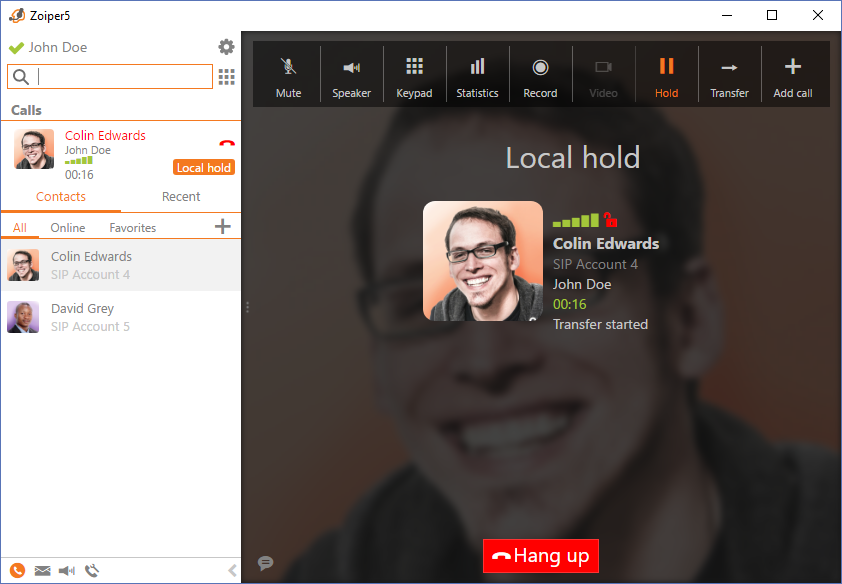Screen dimensions: 842x584
Task: Select the Favorites filter tab
Action: click(x=133, y=228)
